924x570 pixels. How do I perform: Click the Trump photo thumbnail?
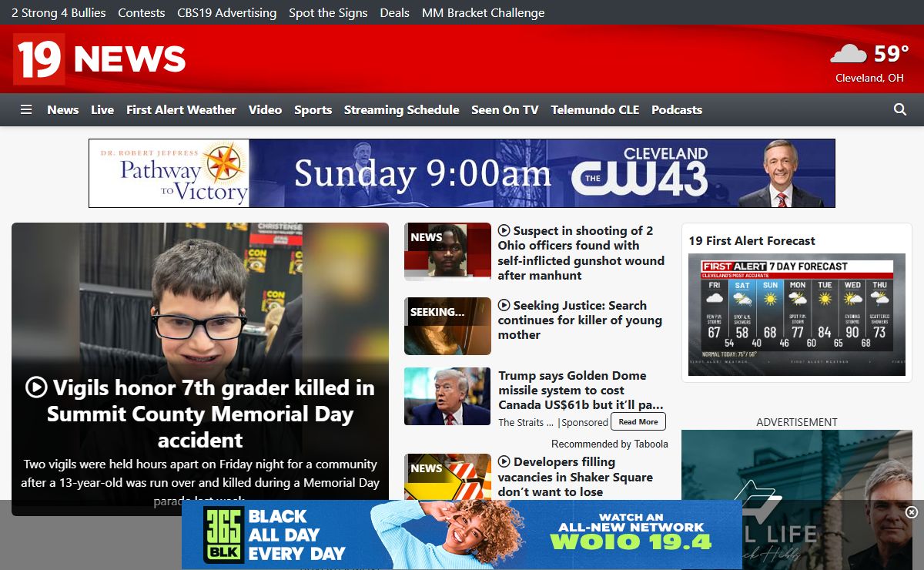pyautogui.click(x=447, y=396)
